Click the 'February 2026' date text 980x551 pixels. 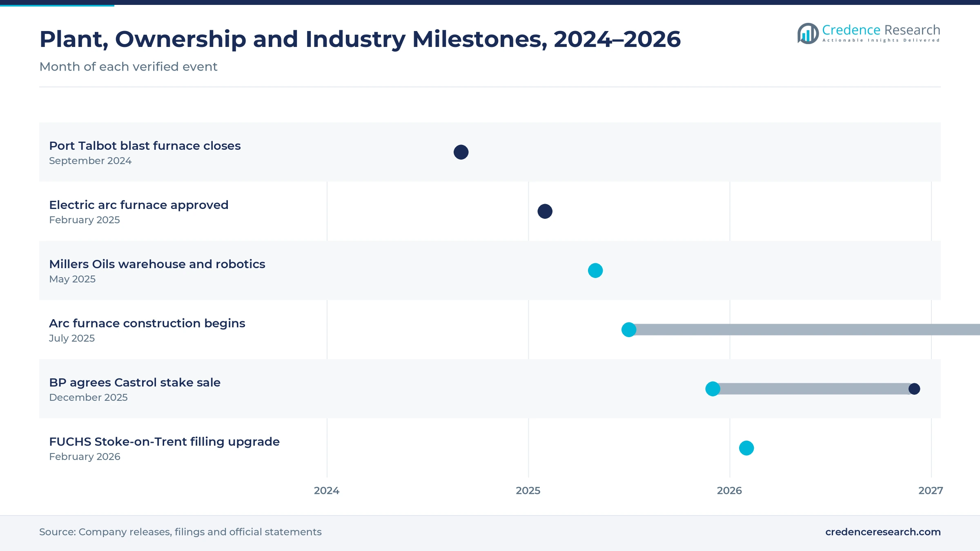point(85,457)
